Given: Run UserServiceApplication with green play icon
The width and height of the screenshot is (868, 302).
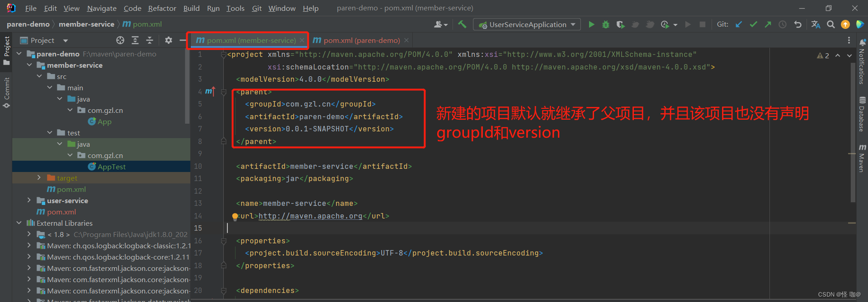Looking at the screenshot, I should [591, 24].
